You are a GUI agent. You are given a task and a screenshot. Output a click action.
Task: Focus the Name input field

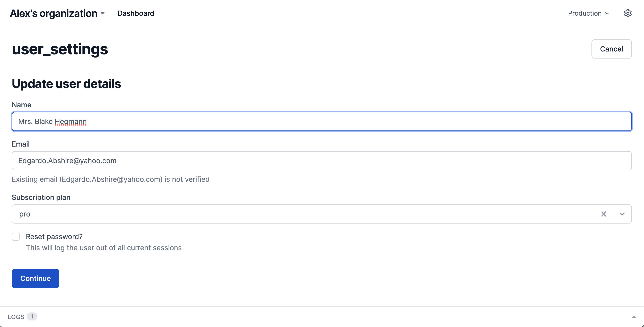[x=321, y=121]
